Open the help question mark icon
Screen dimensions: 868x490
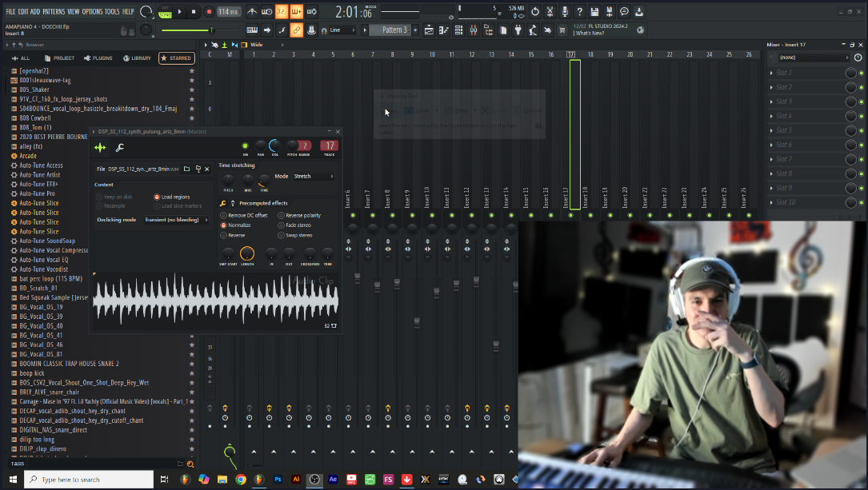[579, 12]
